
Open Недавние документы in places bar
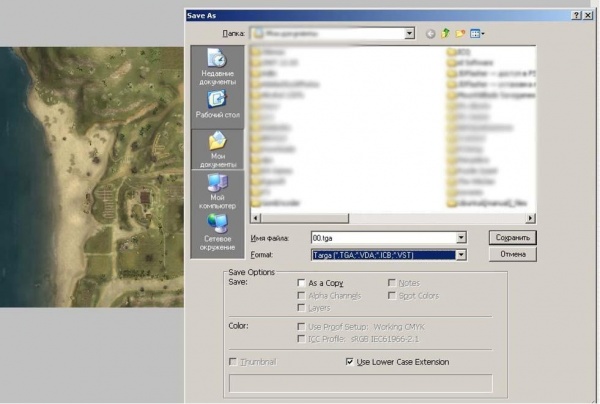click(x=217, y=67)
